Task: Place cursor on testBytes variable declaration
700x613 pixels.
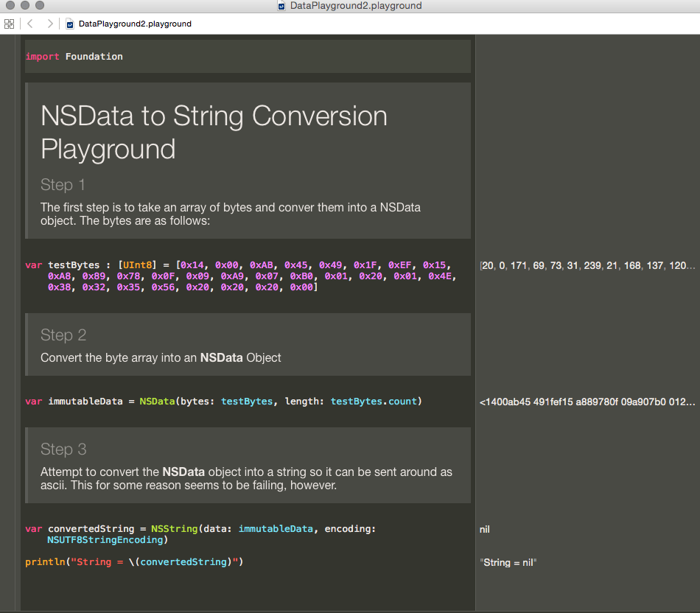Action: point(74,265)
